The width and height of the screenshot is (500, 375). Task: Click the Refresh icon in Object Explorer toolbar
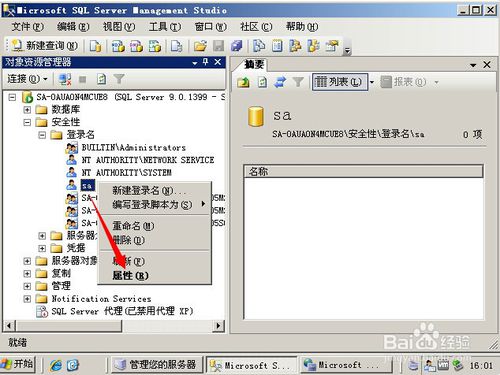[x=101, y=79]
